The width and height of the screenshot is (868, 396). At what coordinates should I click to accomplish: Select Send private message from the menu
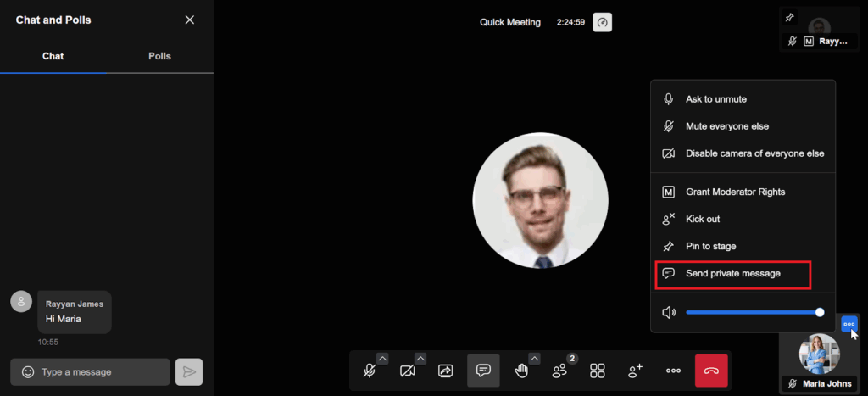pos(733,274)
